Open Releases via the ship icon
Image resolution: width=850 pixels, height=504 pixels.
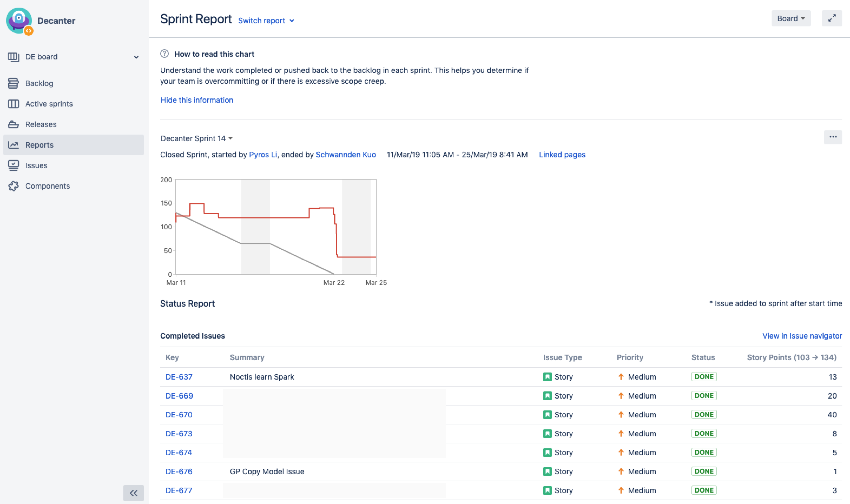click(13, 124)
